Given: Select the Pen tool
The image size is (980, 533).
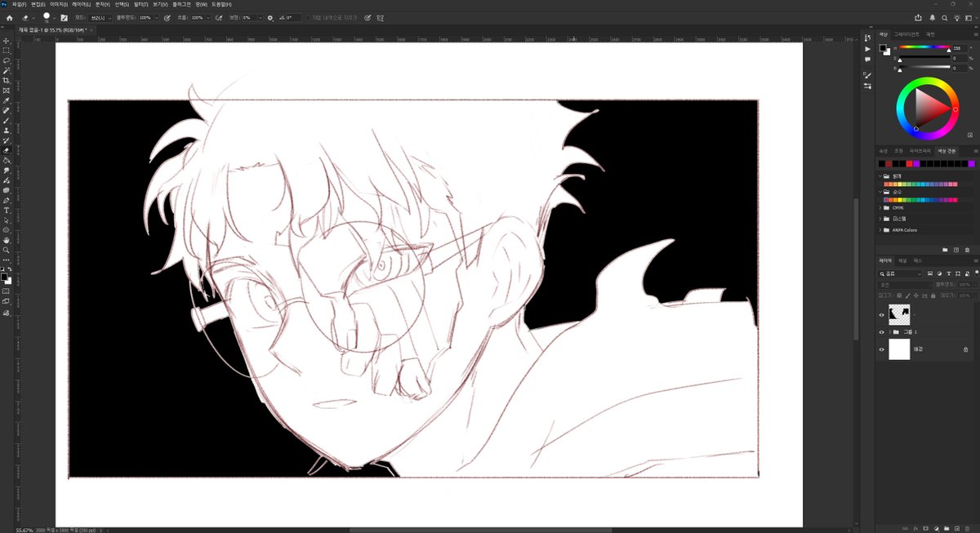Looking at the screenshot, I should pyautogui.click(x=7, y=200).
